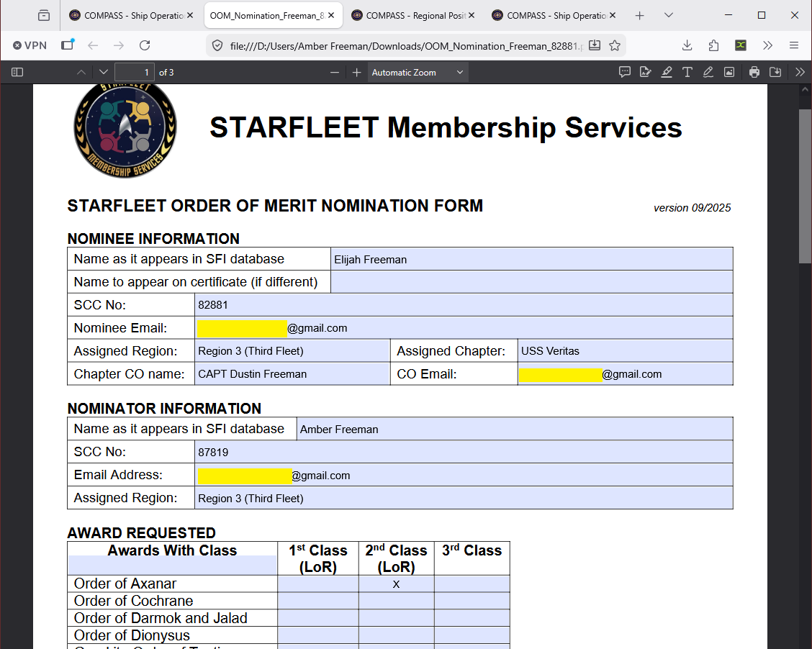Click the nominee name field Elijah Freeman
This screenshot has width=812, height=649.
(x=532, y=259)
